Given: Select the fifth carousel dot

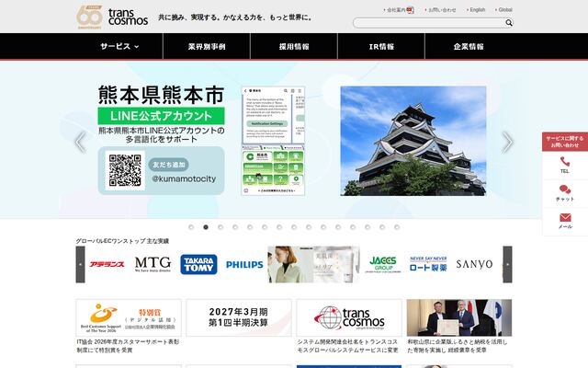Looking at the screenshot, I should (x=250, y=227).
